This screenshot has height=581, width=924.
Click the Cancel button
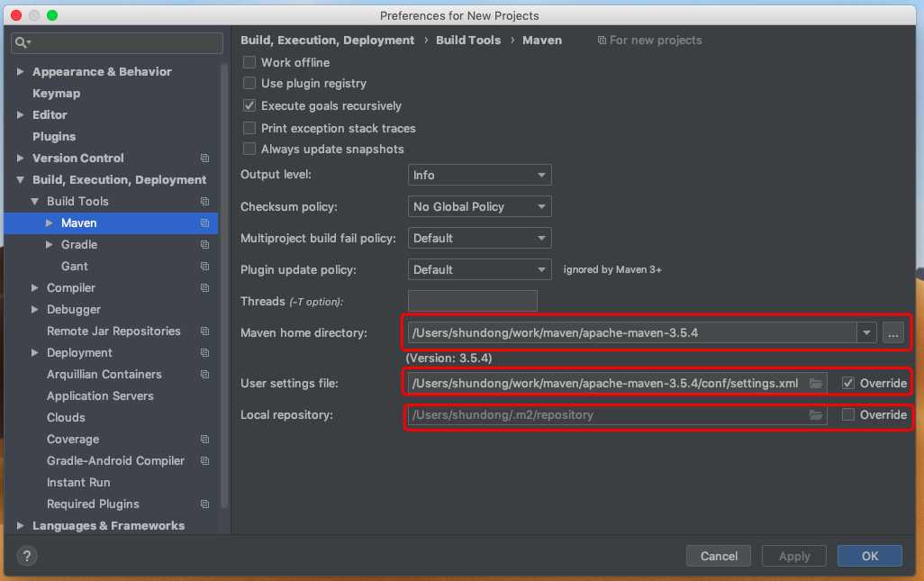click(x=719, y=556)
